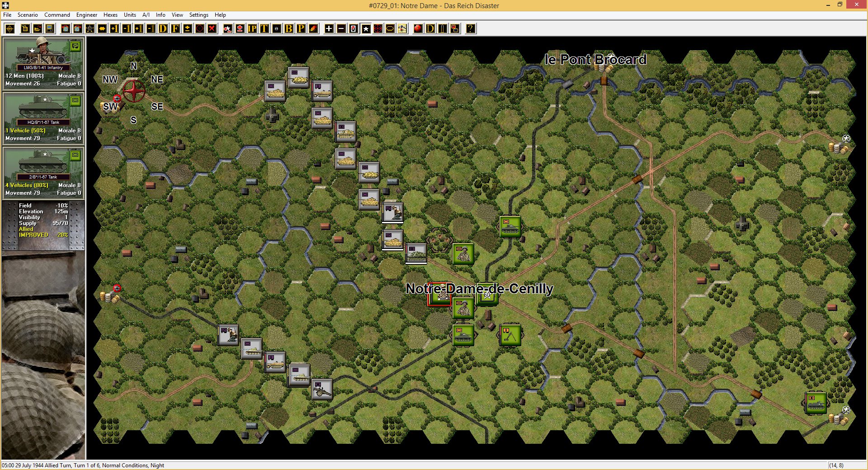Toggle selection icon on 2/B*/1-67 Tank card

(75, 155)
